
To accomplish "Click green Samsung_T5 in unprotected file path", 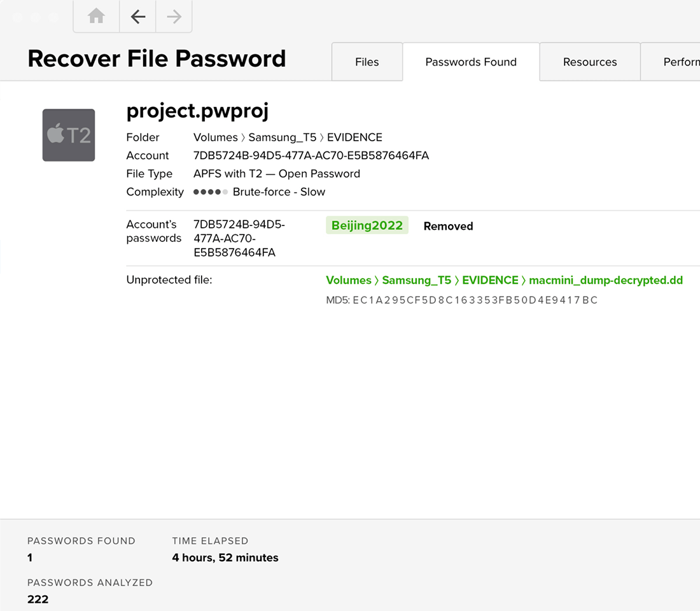I will tap(417, 281).
